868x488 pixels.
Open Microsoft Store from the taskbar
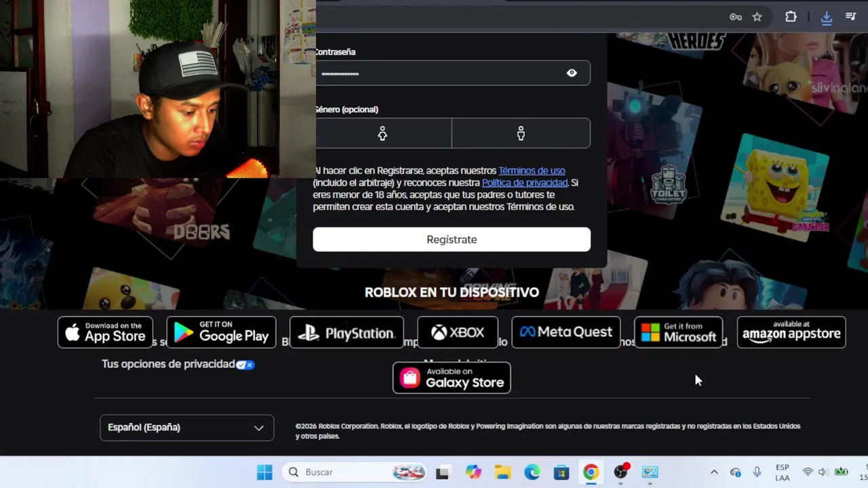[x=561, y=472]
